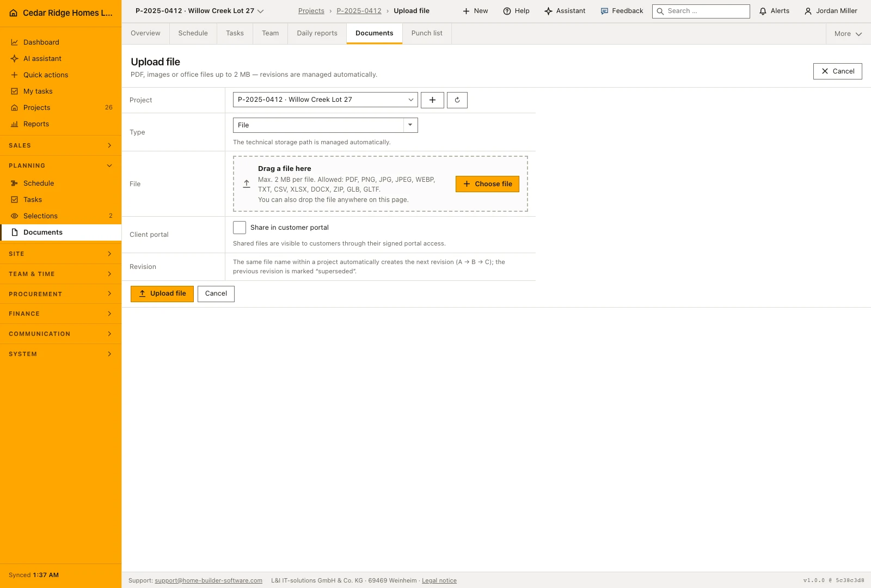The height and width of the screenshot is (588, 871).
Task: Expand the FINANCE sidebar section
Action: 60,314
